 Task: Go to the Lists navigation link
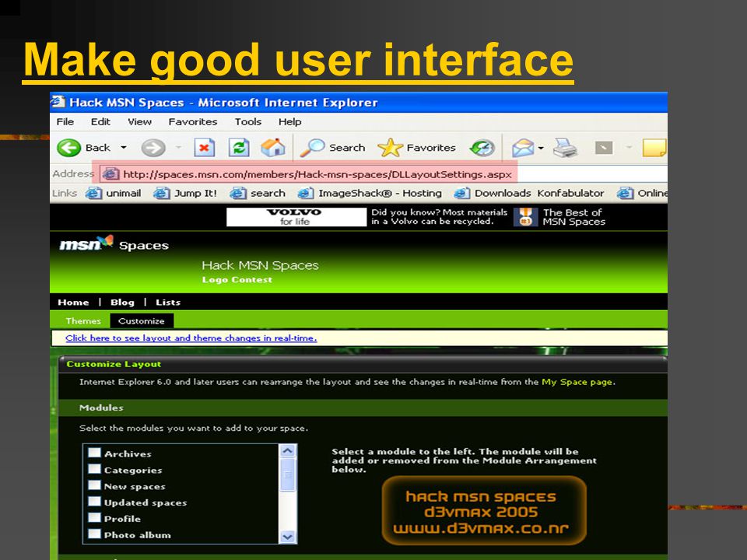[168, 303]
